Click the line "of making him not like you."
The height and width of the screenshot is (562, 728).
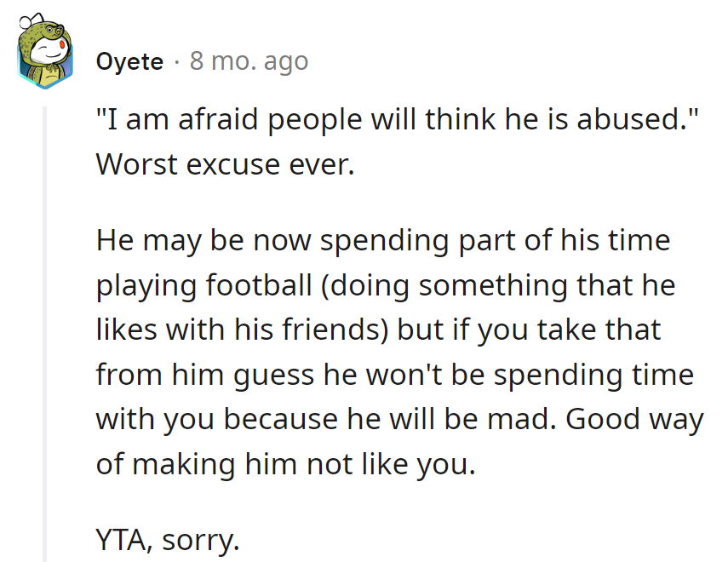click(285, 465)
